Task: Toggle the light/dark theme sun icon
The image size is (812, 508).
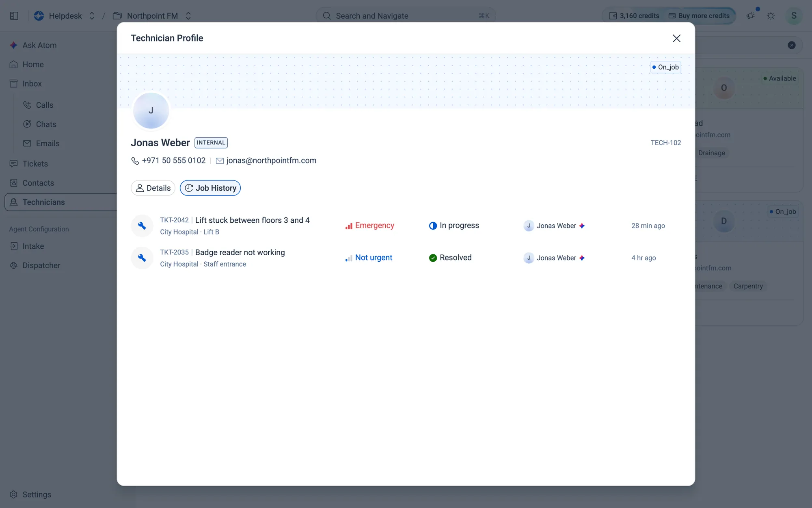Action: pyautogui.click(x=771, y=16)
